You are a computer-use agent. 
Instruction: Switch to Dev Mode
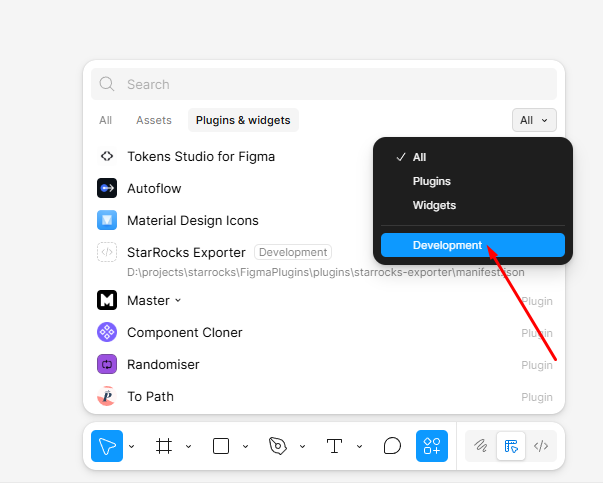pyautogui.click(x=541, y=446)
